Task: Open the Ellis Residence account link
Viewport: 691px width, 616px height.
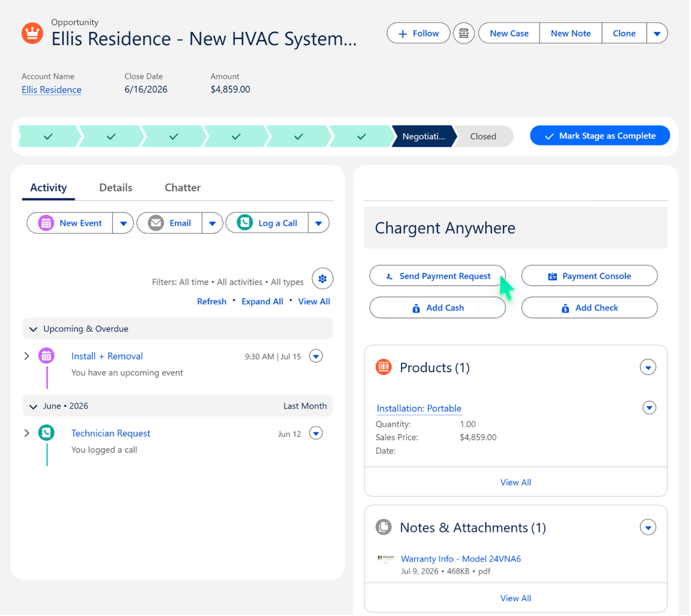Action: 52,89
